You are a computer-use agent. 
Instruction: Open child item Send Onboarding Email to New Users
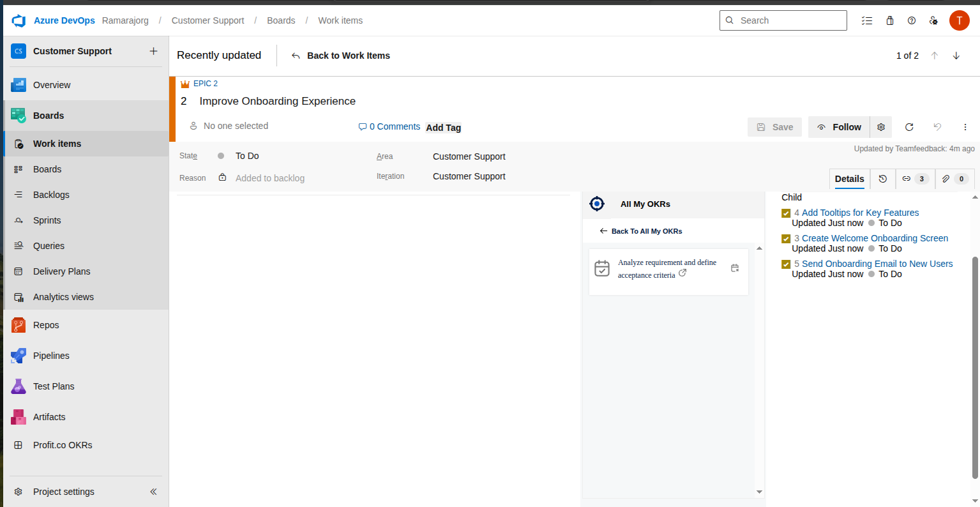pos(877,264)
